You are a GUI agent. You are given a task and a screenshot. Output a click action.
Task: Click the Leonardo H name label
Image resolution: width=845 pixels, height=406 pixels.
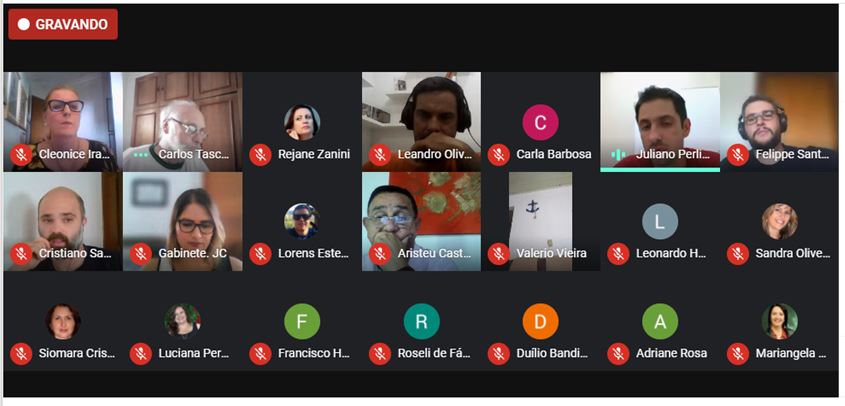click(x=671, y=253)
